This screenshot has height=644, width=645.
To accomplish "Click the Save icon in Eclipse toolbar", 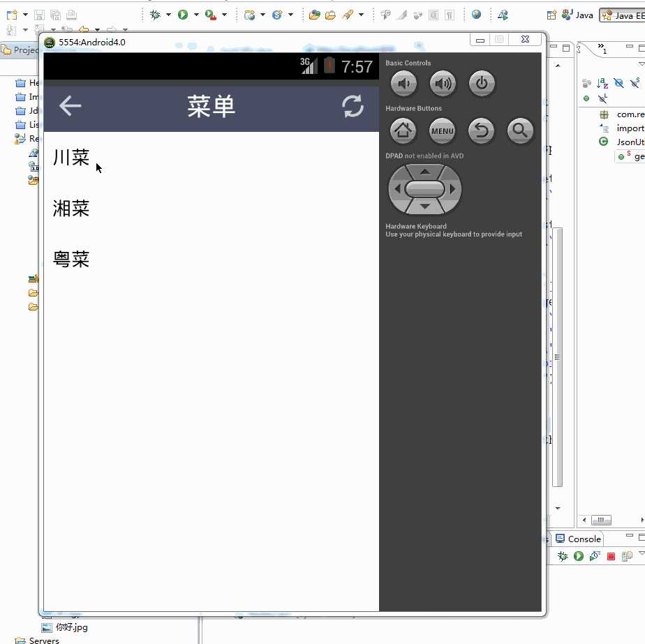I will pyautogui.click(x=39, y=15).
